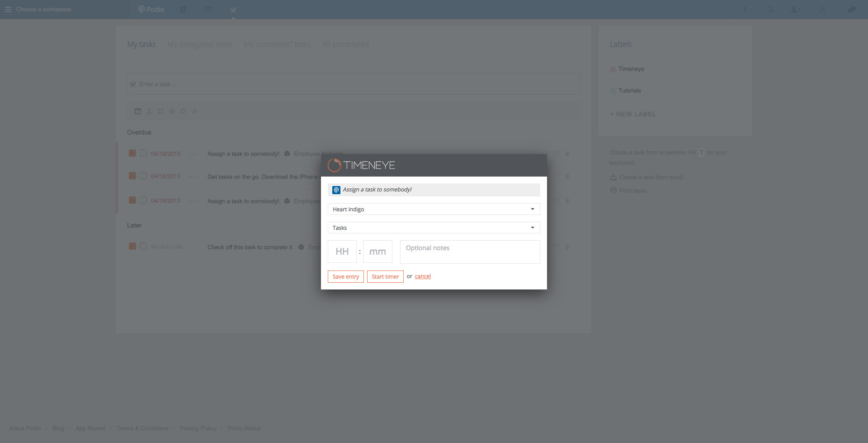Click the Timeneye logo in the dialog header
Screen dimensions: 868x443
(361, 165)
